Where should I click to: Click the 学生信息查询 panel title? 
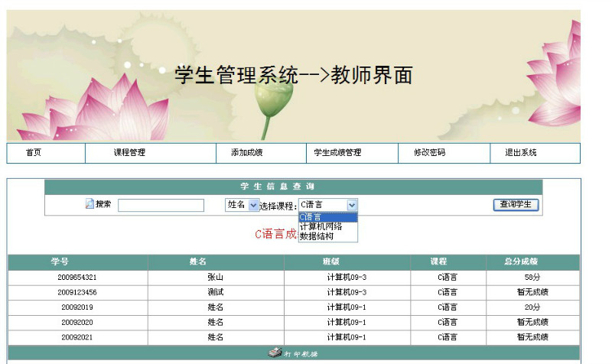click(278, 187)
